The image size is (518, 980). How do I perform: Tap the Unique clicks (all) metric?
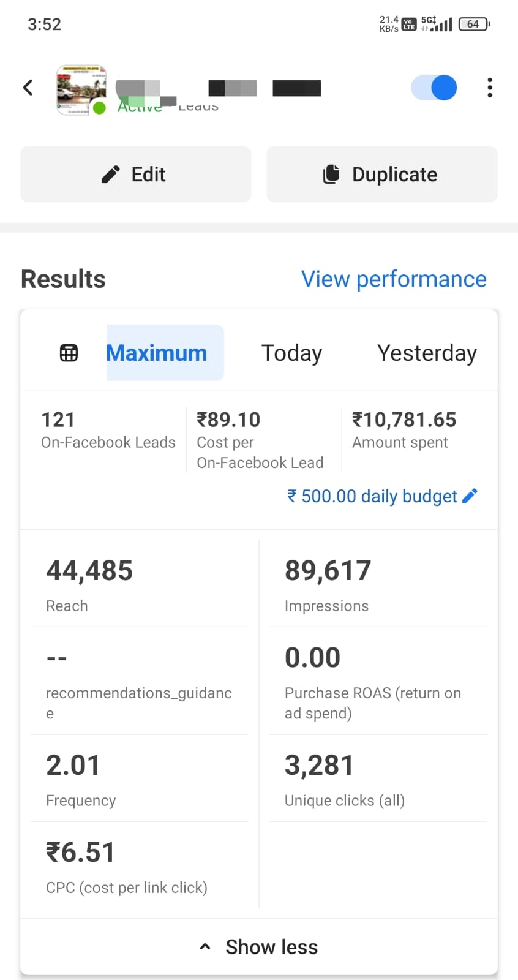tap(378, 778)
